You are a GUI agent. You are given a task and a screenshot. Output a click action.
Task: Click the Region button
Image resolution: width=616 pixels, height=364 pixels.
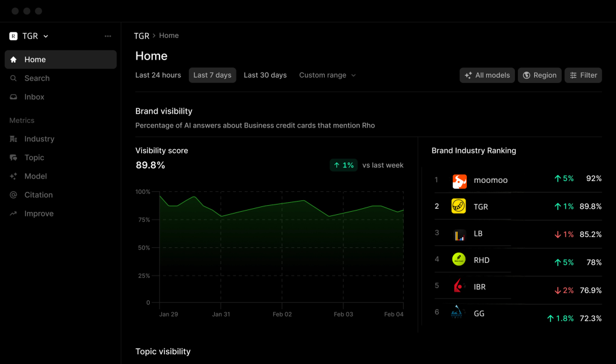540,75
